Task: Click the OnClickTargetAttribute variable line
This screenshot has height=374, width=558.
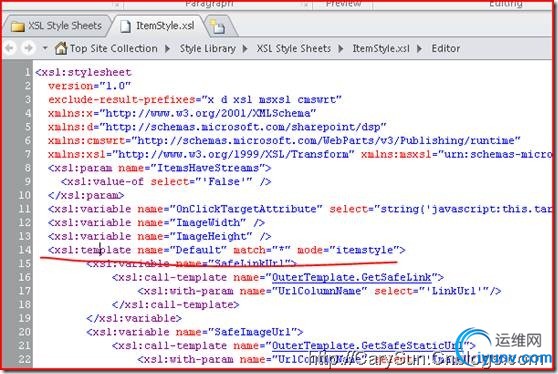Action: click(x=300, y=209)
